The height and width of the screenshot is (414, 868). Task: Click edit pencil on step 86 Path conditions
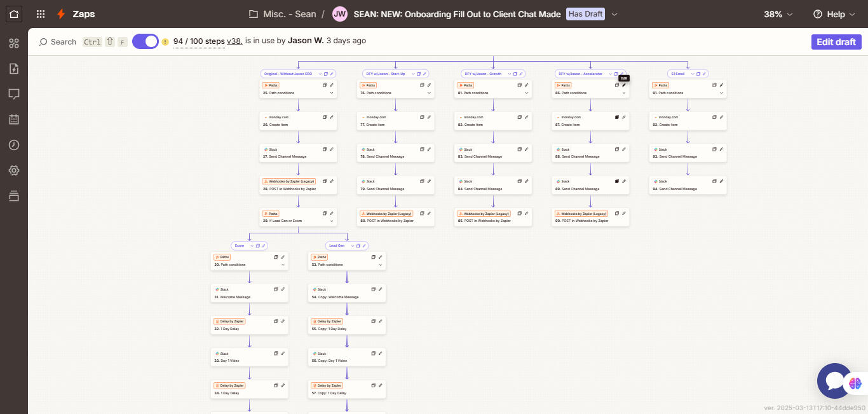click(623, 85)
